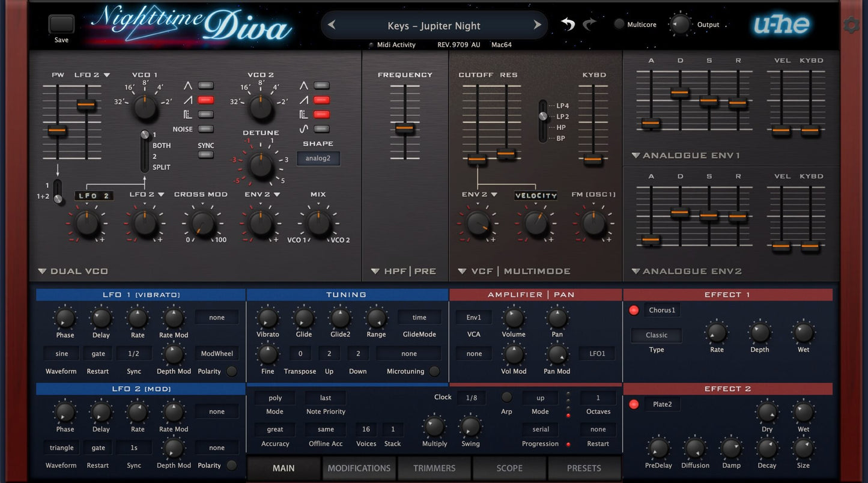Image resolution: width=868 pixels, height=483 pixels.
Task: Click the Multiply knob
Action: 434,427
